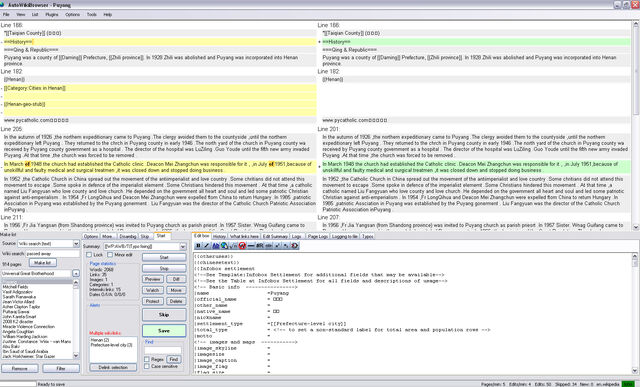Image resolution: width=640 pixels, height=387 pixels.
Task: Click the Preview button
Action: [153, 279]
